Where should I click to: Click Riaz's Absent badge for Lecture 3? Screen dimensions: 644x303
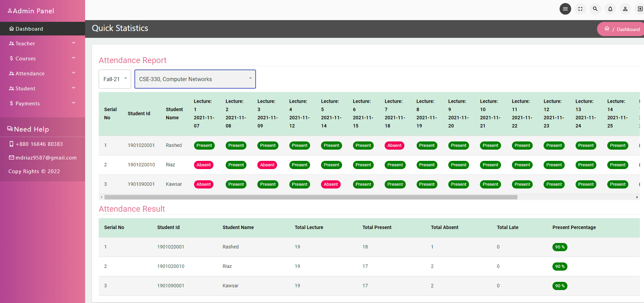(267, 165)
